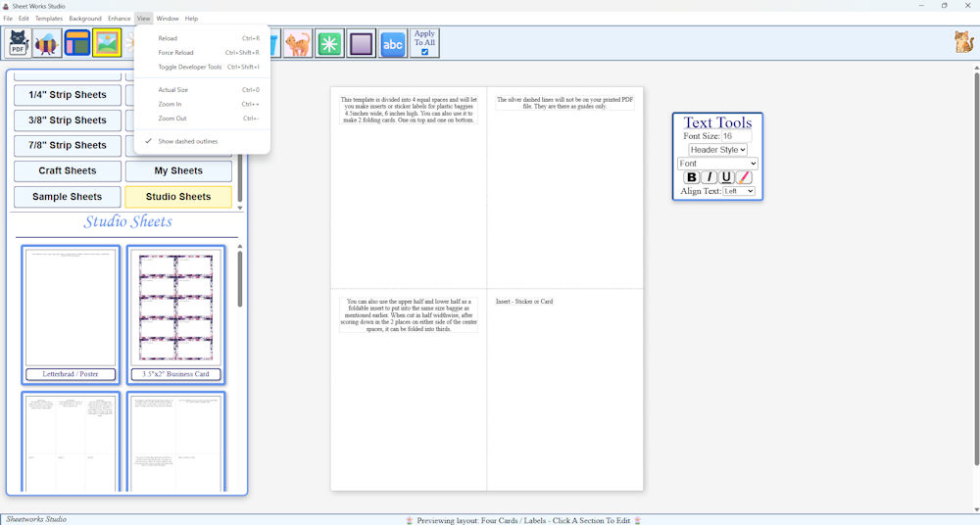Screen dimensions: 980x525
Task: Click the Letterhead / Poster label
Action: (x=71, y=374)
